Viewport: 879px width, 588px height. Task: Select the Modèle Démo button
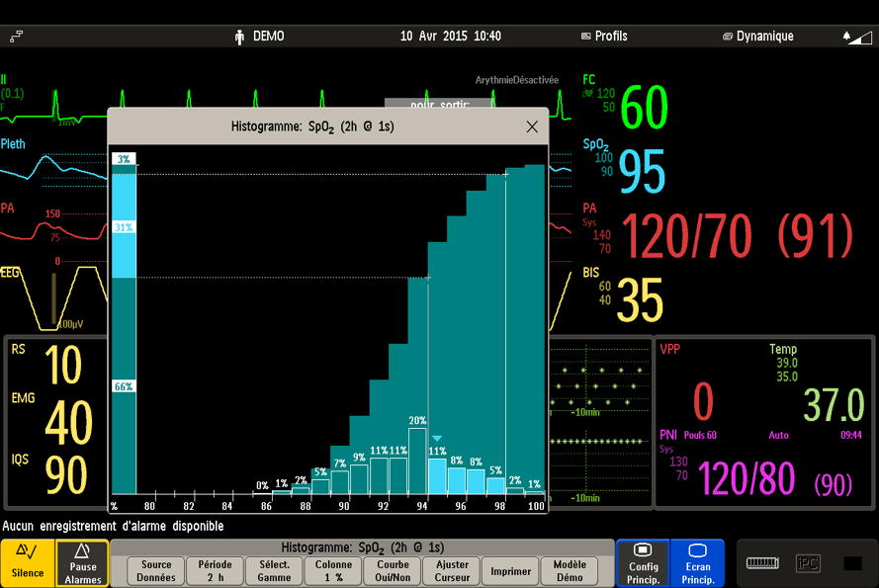pyautogui.click(x=571, y=570)
